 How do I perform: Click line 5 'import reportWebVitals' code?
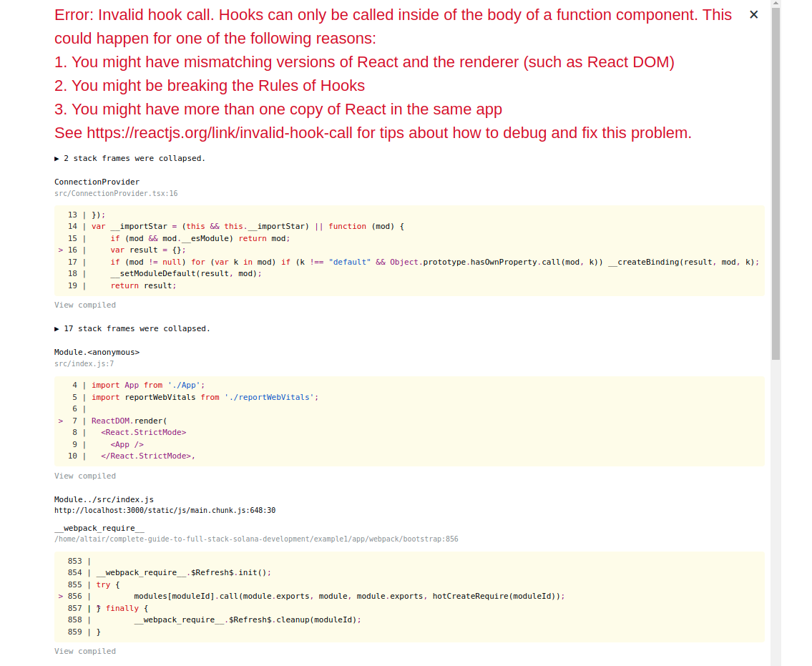(205, 398)
